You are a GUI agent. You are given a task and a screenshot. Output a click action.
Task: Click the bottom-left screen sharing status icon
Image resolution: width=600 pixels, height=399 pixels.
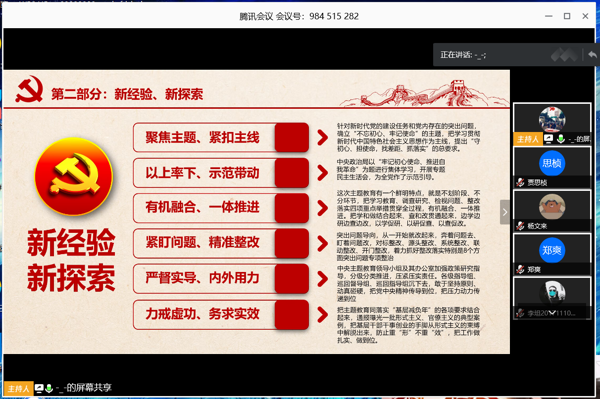coord(39,388)
